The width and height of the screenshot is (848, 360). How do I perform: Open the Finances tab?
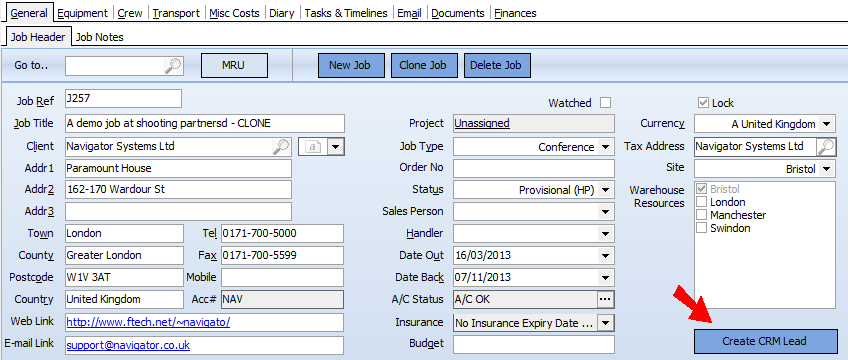point(515,13)
